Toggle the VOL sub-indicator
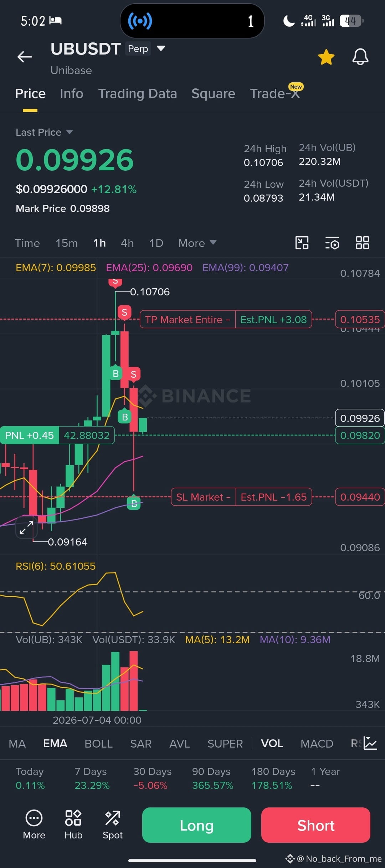This screenshot has height=868, width=385. (272, 744)
